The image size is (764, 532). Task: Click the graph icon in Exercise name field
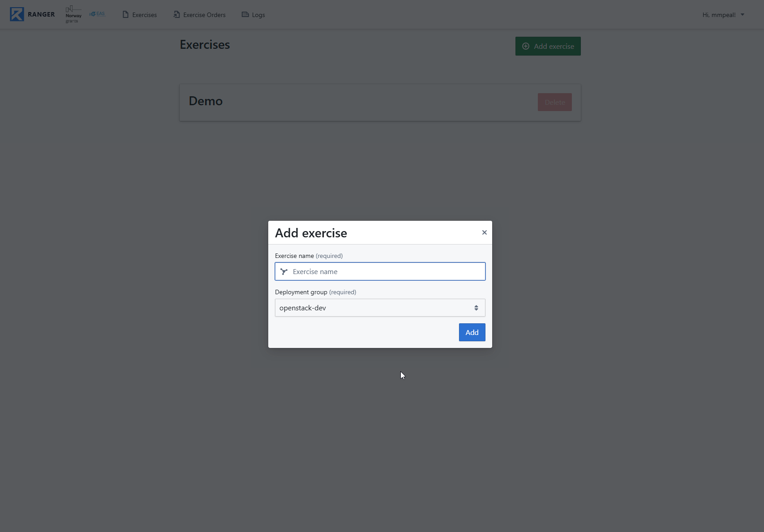click(x=284, y=271)
